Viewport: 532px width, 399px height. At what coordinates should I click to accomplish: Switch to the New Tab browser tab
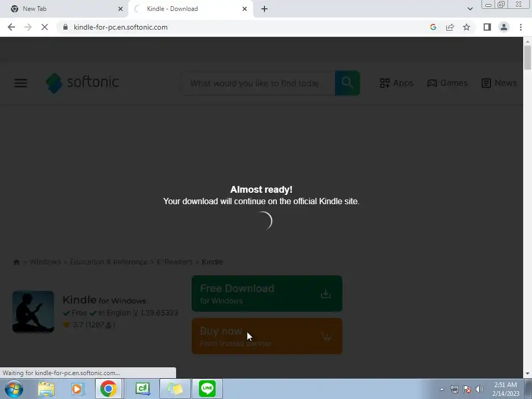64,9
